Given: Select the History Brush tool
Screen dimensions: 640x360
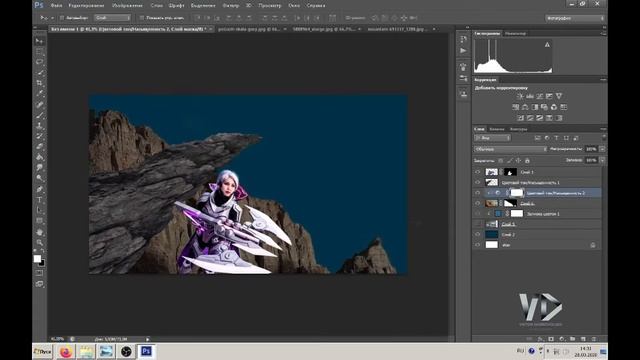Looking at the screenshot, I should tap(39, 136).
